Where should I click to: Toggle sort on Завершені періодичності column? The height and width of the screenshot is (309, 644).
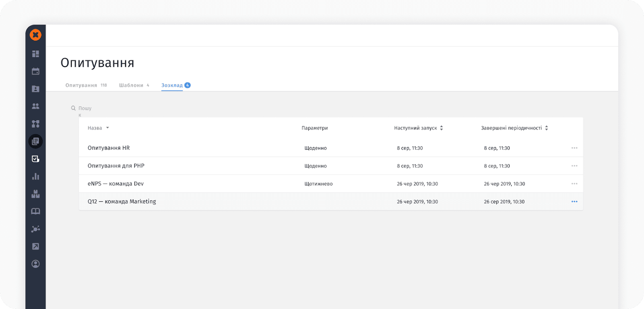click(546, 128)
